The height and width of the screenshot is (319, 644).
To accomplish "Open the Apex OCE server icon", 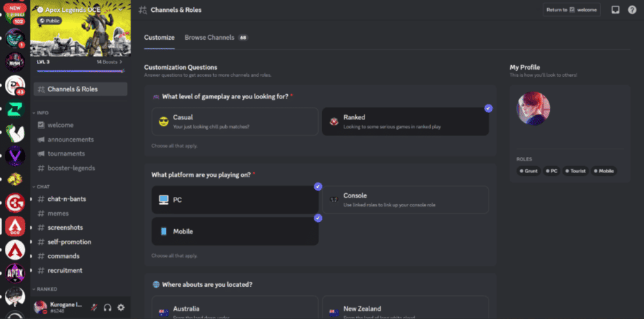I will pyautogui.click(x=15, y=226).
